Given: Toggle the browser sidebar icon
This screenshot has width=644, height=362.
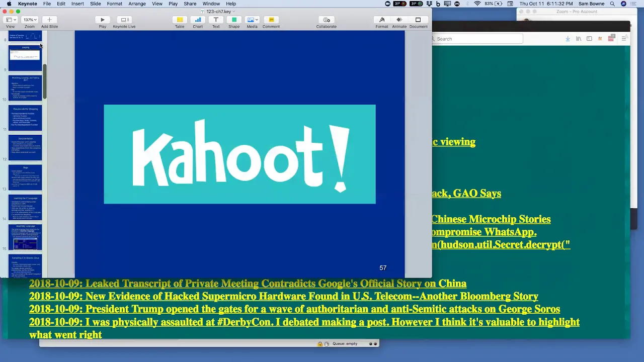Looking at the screenshot, I should 589,39.
